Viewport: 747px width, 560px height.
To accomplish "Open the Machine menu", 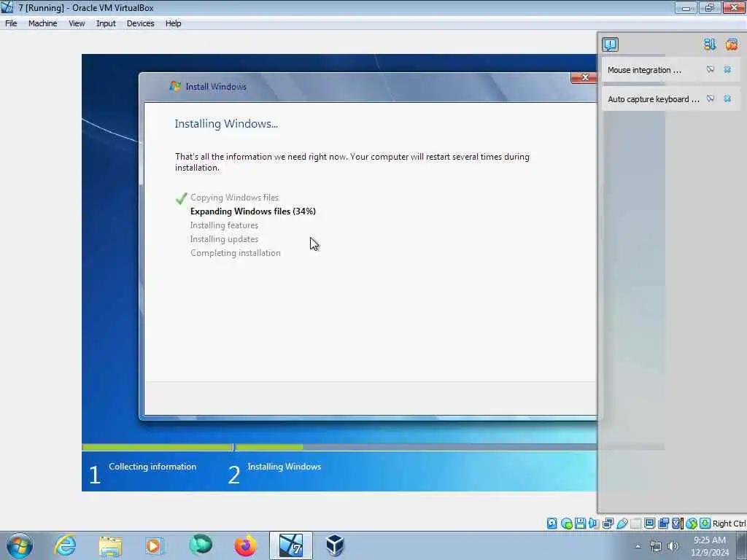I will [x=42, y=23].
